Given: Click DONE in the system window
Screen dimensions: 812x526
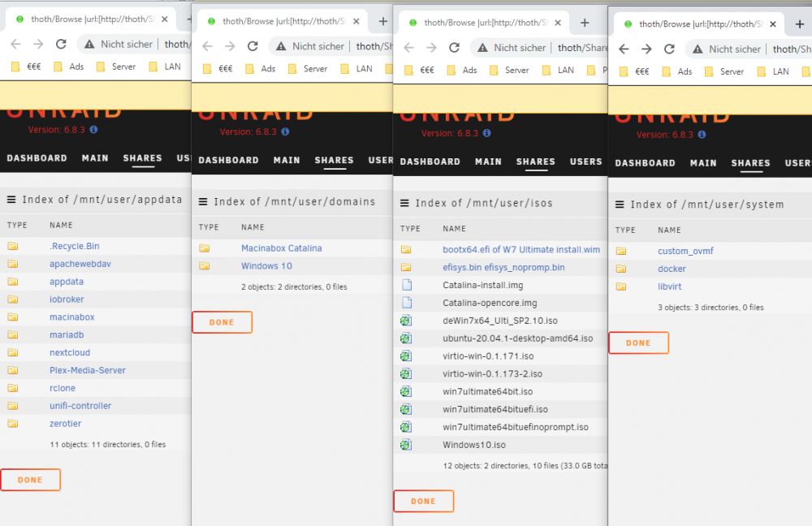Looking at the screenshot, I should pos(638,343).
